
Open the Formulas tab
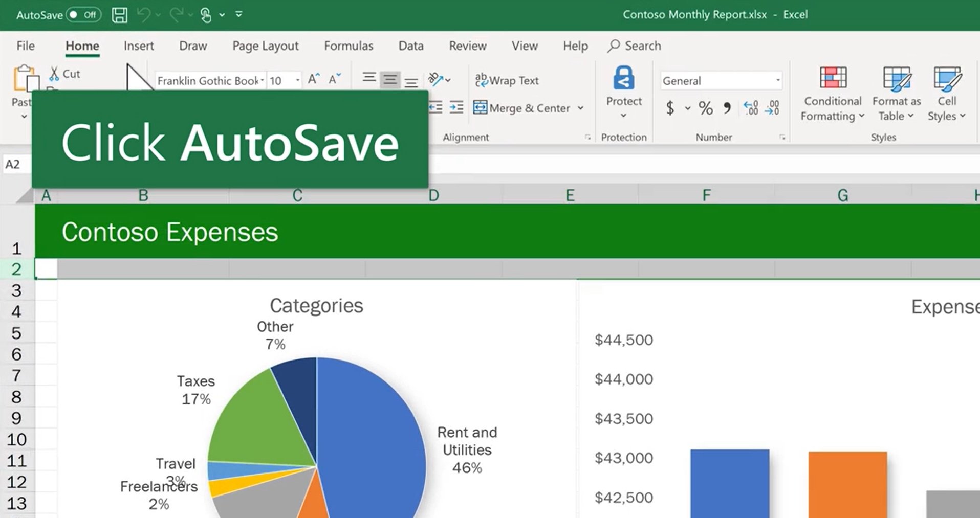point(349,46)
